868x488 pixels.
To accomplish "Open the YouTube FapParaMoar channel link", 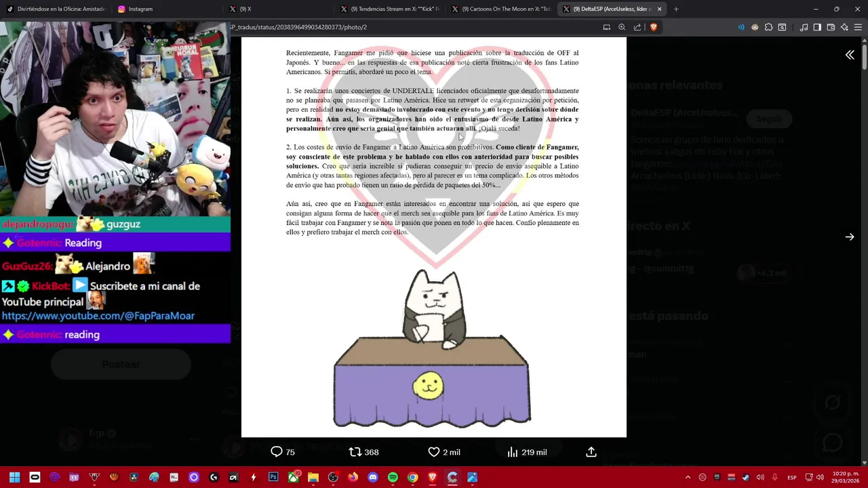I will [98, 316].
